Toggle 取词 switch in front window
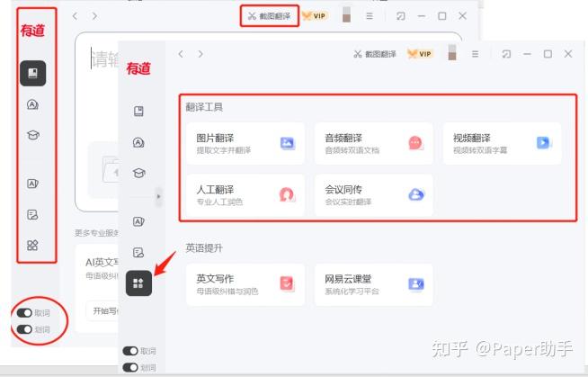This screenshot has height=377, width=588. point(130,351)
